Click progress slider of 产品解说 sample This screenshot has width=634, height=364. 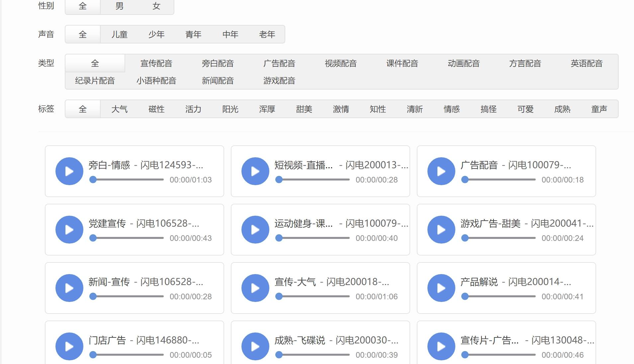[498, 296]
